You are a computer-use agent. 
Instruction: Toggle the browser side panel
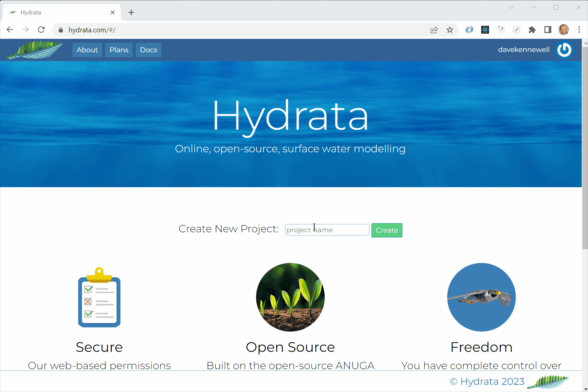(x=548, y=30)
